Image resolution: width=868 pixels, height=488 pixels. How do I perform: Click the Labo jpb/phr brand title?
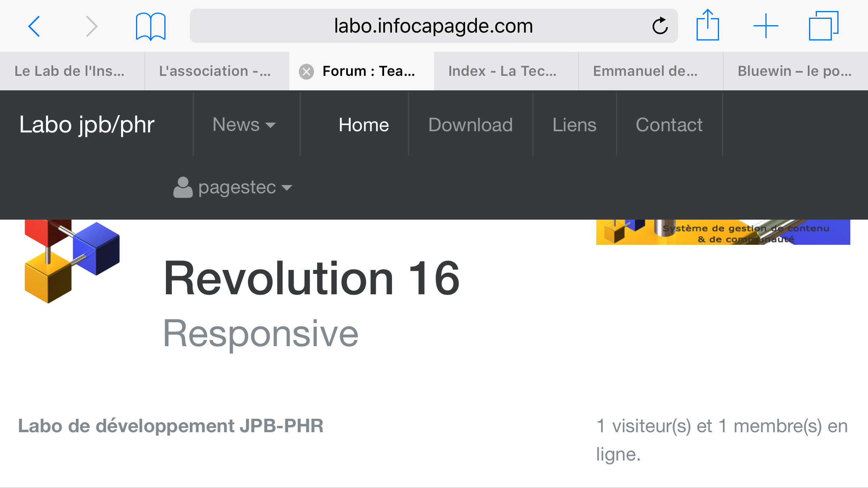(x=87, y=125)
